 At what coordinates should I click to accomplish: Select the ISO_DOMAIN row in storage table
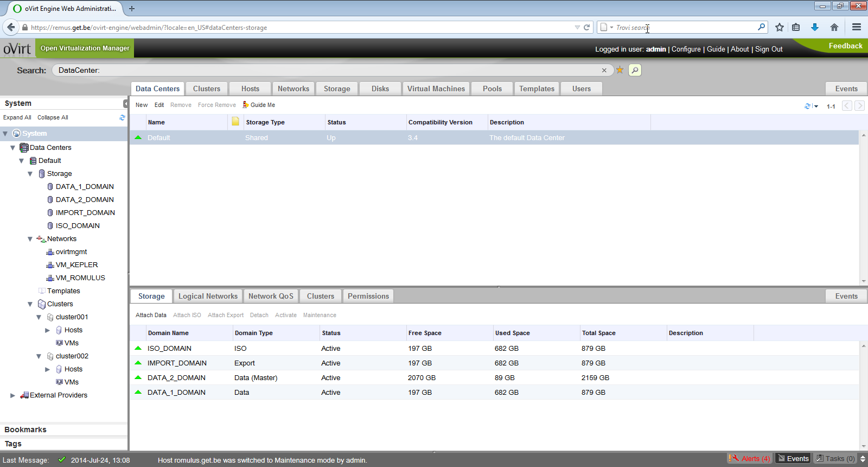point(169,348)
